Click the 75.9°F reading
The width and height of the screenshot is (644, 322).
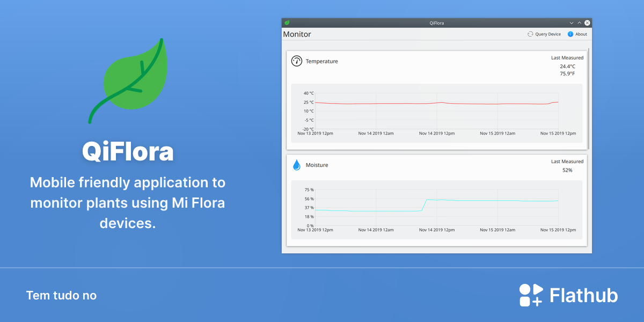[x=567, y=74]
